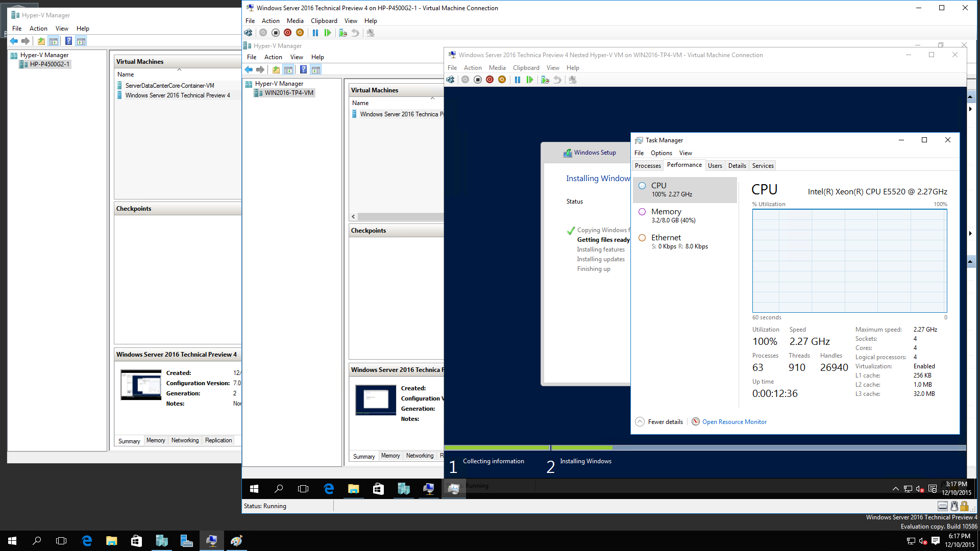This screenshot has width=980, height=551.
Task: Switch to Services tab in Task Manager
Action: [x=763, y=166]
